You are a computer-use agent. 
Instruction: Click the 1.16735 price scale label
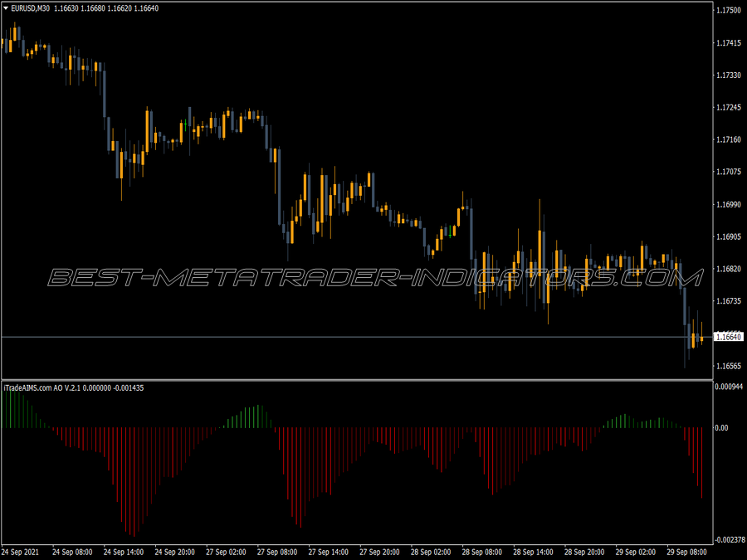coord(729,301)
